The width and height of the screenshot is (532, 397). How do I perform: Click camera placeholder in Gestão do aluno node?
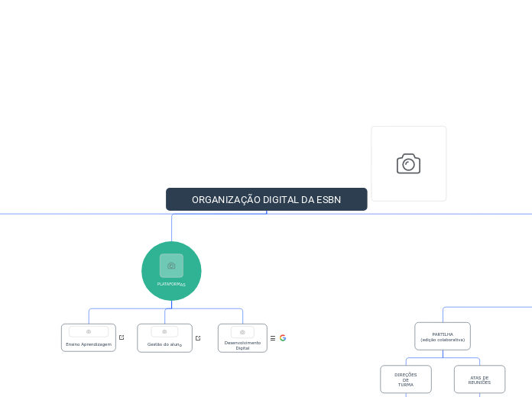click(164, 331)
